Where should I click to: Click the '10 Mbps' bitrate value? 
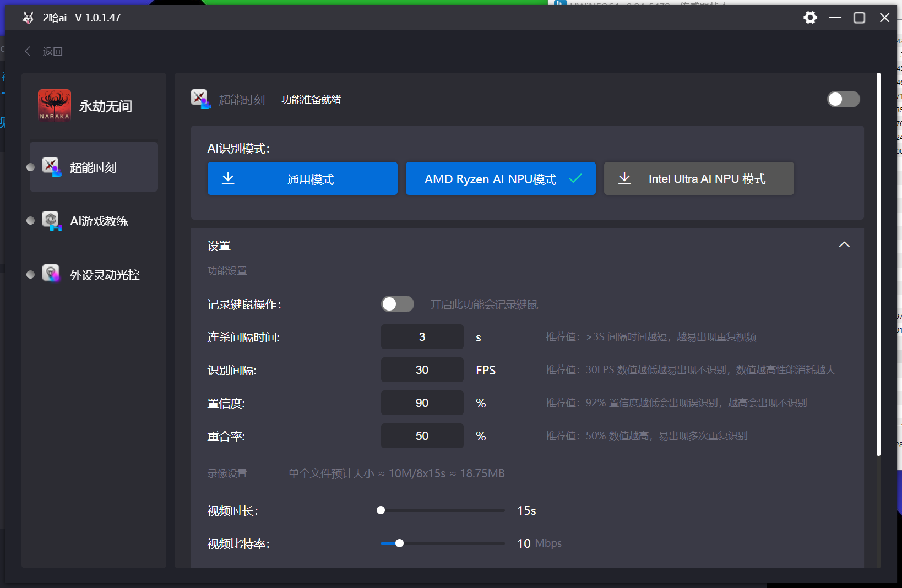pos(539,543)
